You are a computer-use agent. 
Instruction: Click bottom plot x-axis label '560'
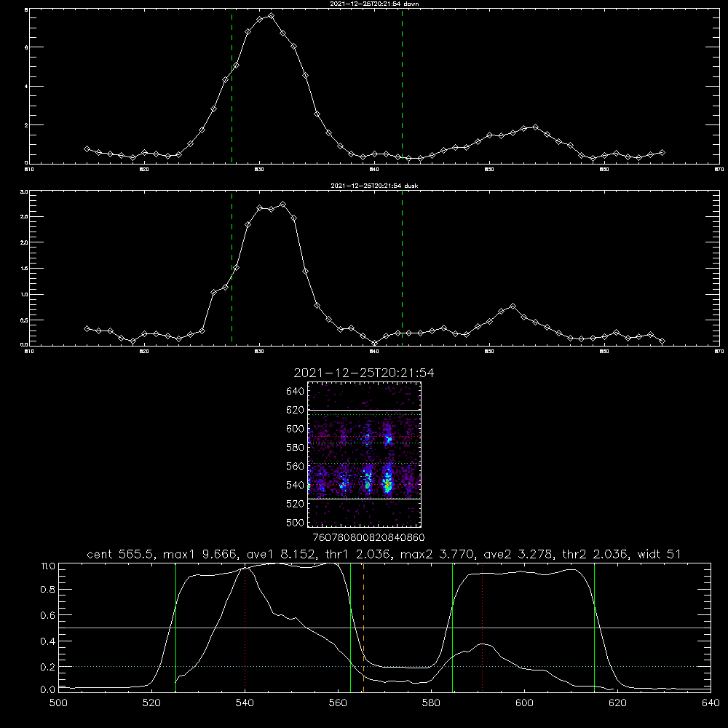tap(338, 703)
